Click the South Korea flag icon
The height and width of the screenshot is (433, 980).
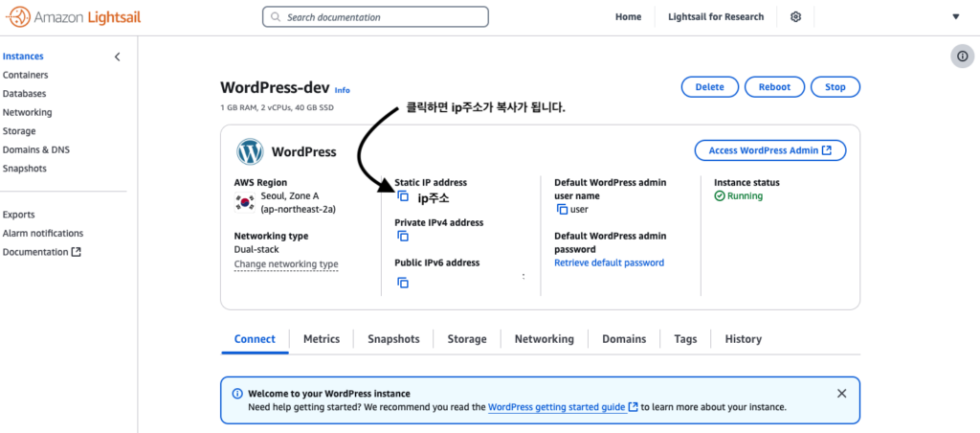[244, 202]
